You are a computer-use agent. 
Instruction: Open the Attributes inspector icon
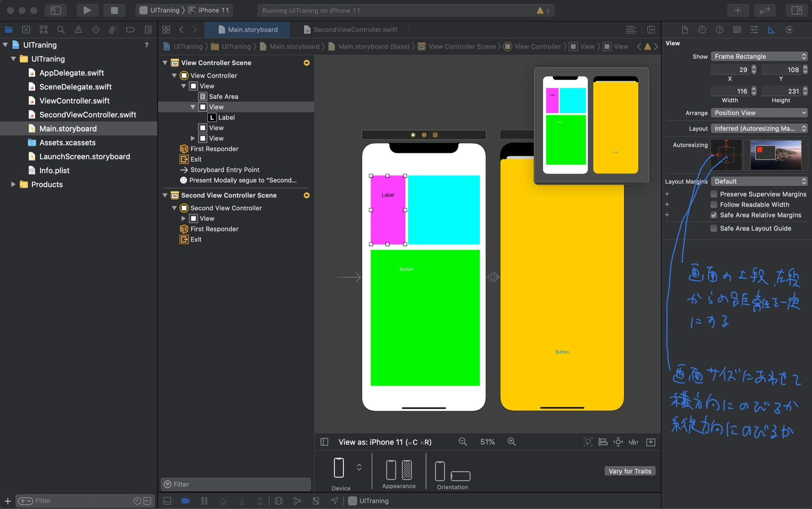point(754,30)
